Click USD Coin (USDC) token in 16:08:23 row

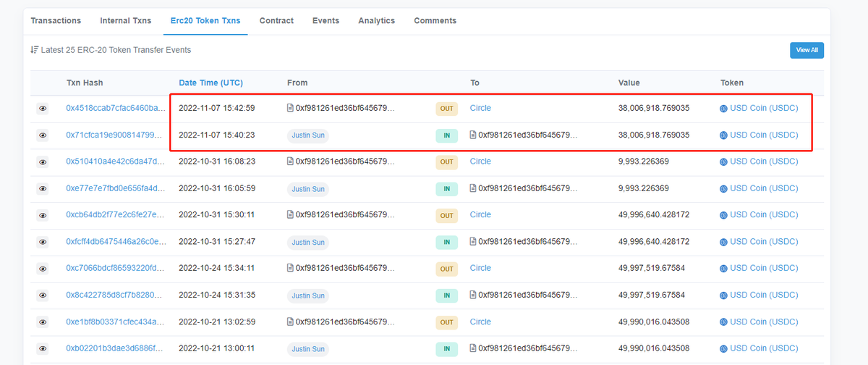coord(764,161)
